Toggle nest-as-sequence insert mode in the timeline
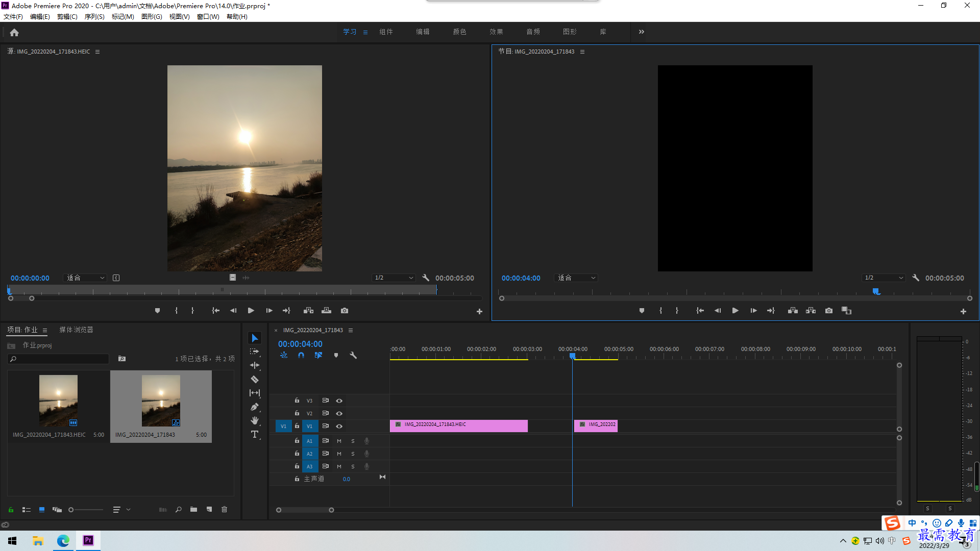Viewport: 980px width, 551px height. [284, 355]
